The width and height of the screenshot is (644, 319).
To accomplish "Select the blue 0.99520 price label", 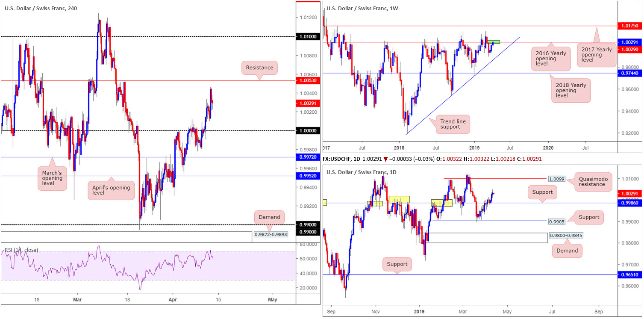I will pos(308,176).
